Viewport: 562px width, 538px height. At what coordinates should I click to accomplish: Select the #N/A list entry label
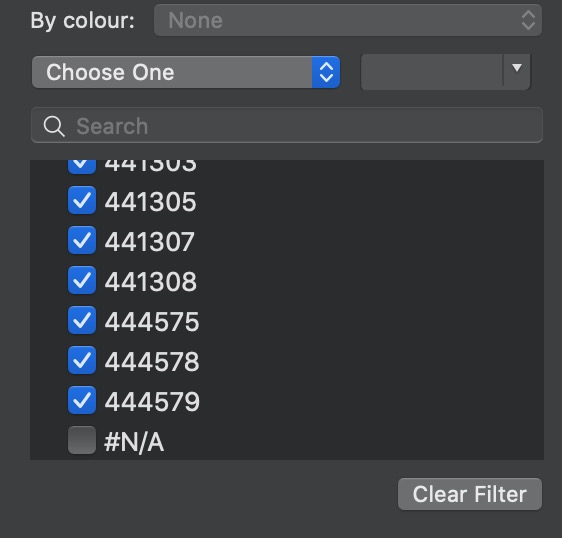134,442
